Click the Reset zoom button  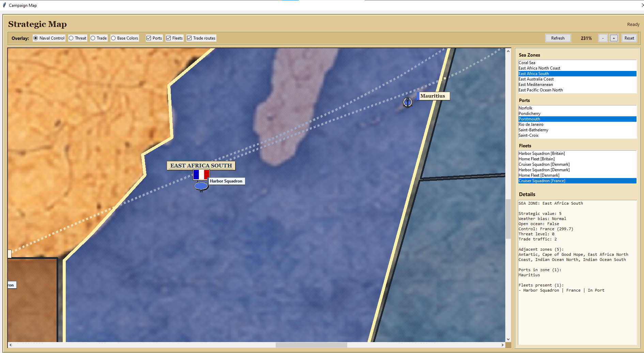[x=629, y=38]
